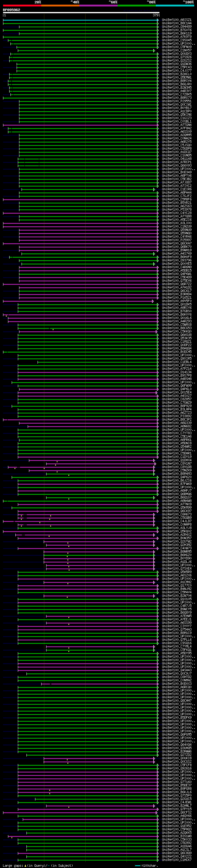Select the UniRef100_B6Q1G7 label

(177, 498)
